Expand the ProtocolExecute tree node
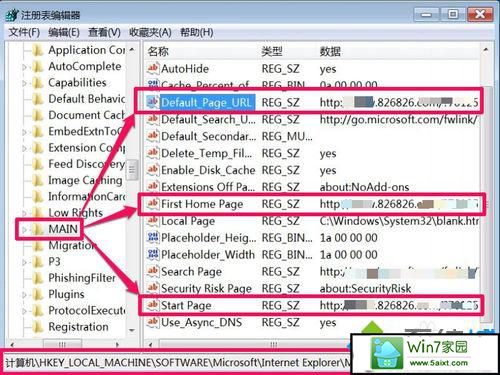 24,311
